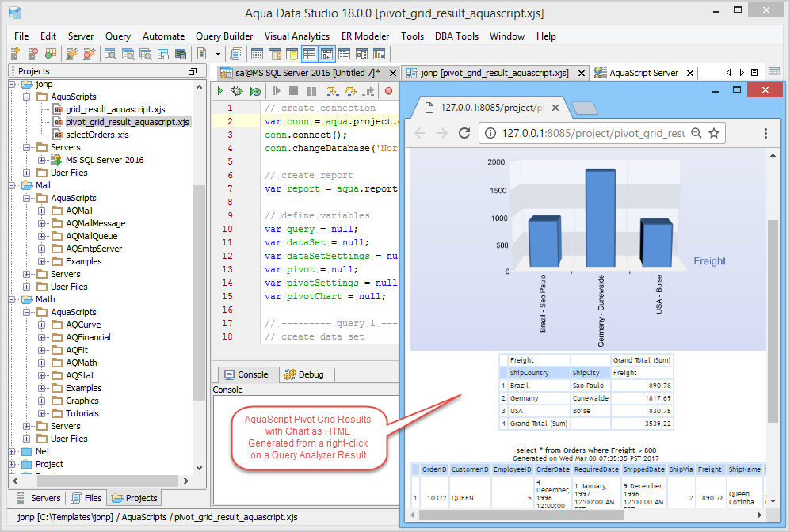Screen dimensions: 790x532
Task: Open selectOrders.xjs in the project tree
Action: coord(97,135)
